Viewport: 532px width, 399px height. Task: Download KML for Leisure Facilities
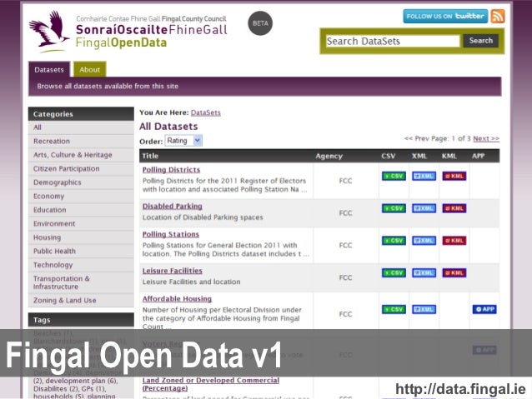click(x=454, y=273)
